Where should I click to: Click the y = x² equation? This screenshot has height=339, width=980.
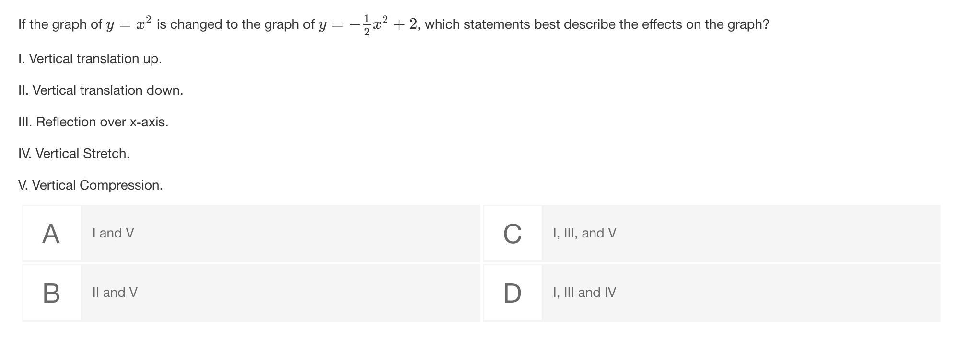[x=128, y=24]
